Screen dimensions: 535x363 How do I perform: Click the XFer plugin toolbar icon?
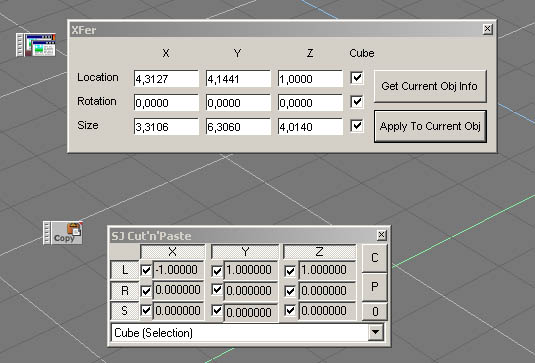pos(36,45)
